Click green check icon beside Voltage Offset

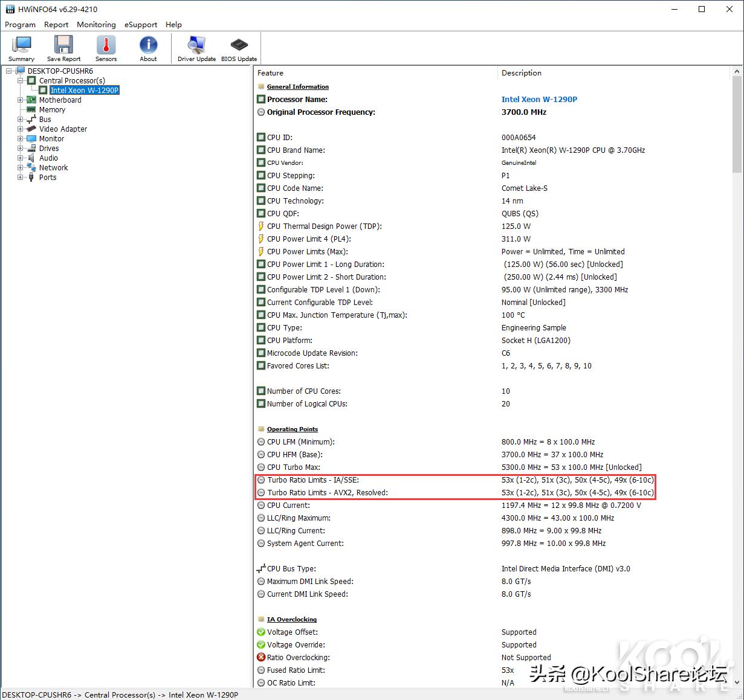[x=261, y=632]
